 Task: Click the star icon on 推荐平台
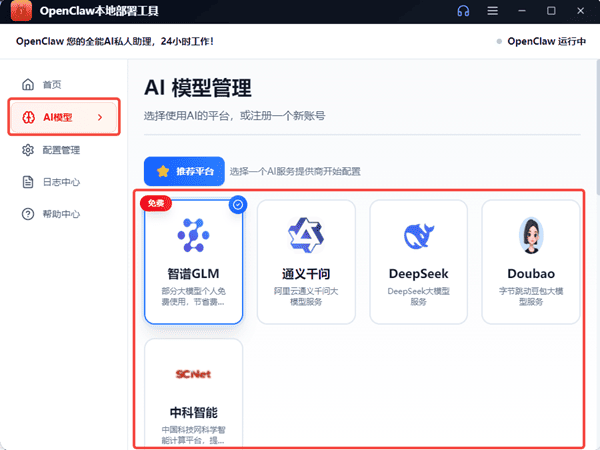coord(162,171)
